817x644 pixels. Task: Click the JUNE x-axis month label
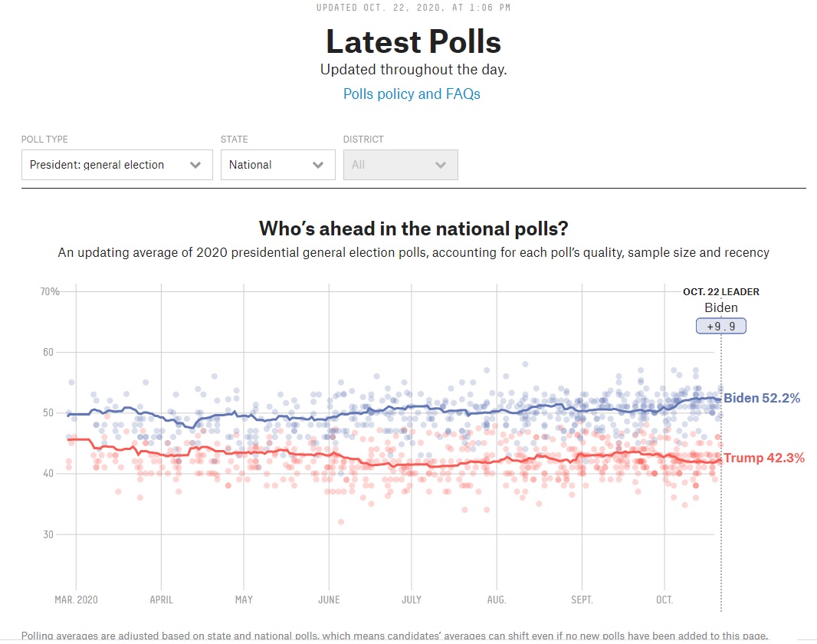pyautogui.click(x=329, y=600)
